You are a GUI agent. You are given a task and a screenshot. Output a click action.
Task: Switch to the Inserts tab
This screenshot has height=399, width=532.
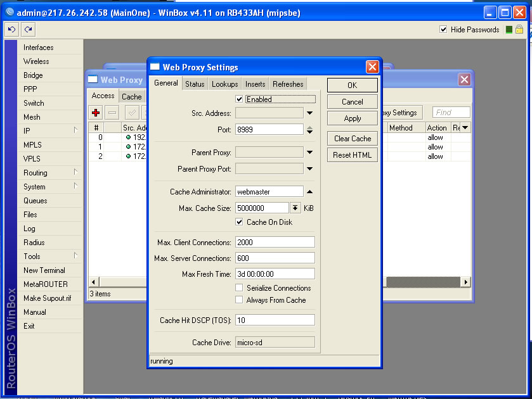[x=255, y=84]
